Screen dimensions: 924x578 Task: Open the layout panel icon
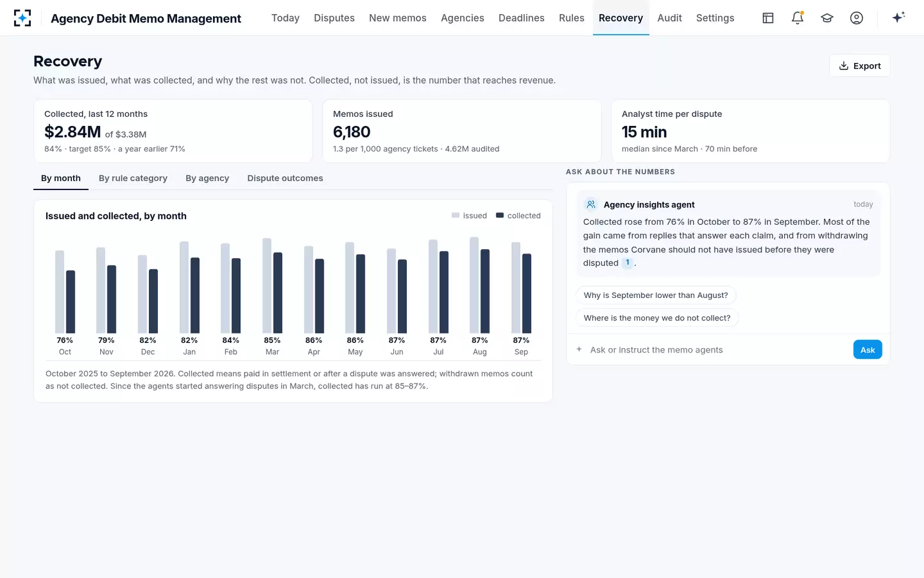[768, 18]
